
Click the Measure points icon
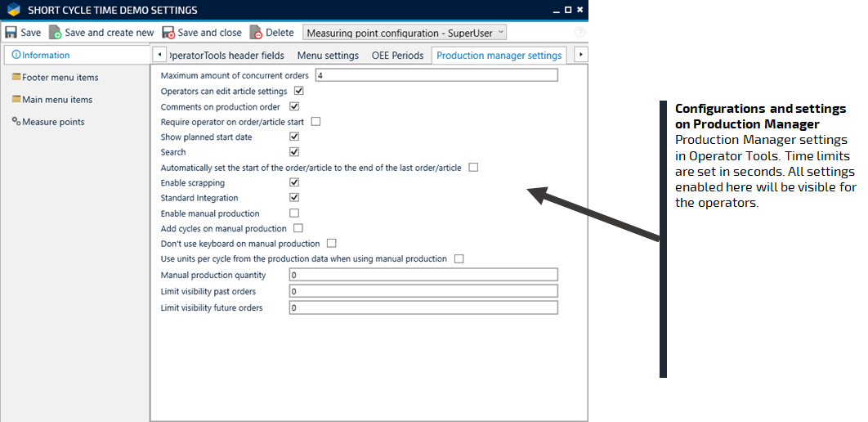click(x=16, y=122)
